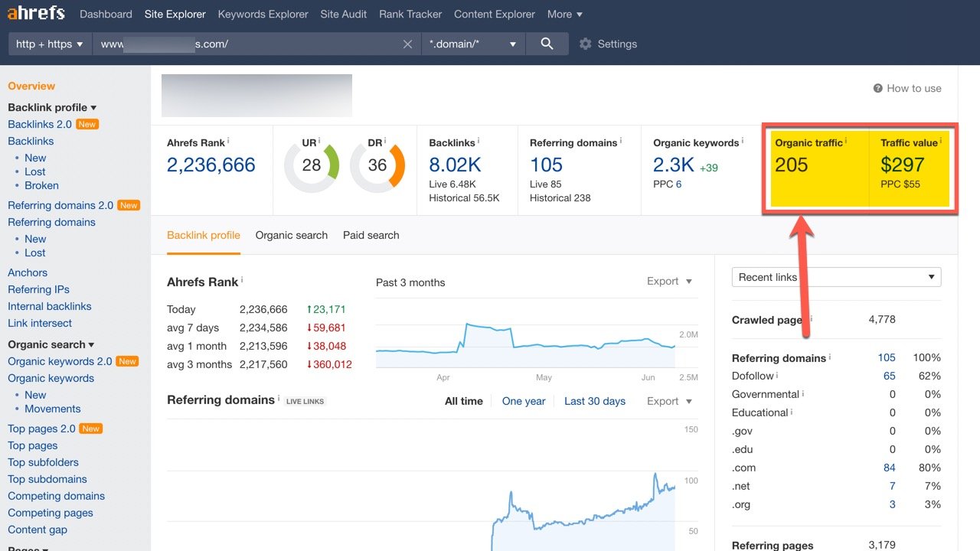Viewport: 980px width, 551px height.
Task: Open Broken backlinks in the sidebar
Action: click(x=41, y=185)
